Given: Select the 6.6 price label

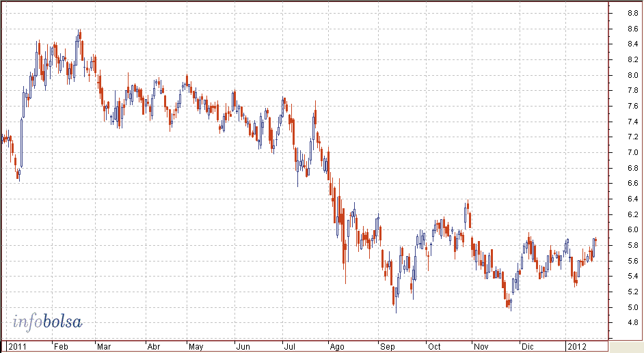Looking at the screenshot, I should coord(633,183).
